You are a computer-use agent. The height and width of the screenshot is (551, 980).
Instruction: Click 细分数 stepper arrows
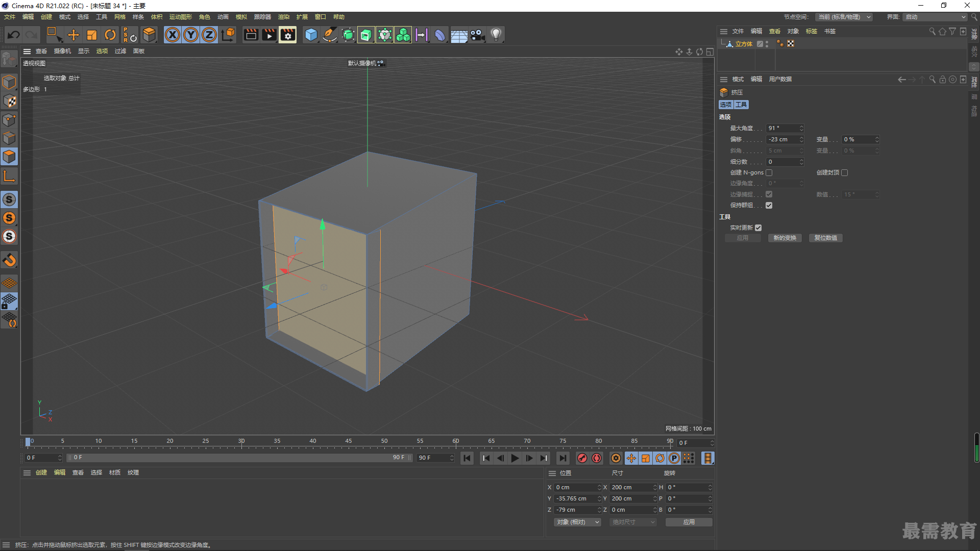(801, 162)
